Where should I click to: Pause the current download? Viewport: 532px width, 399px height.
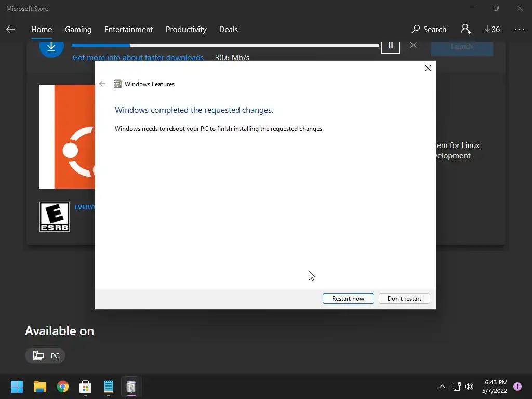[x=391, y=46]
